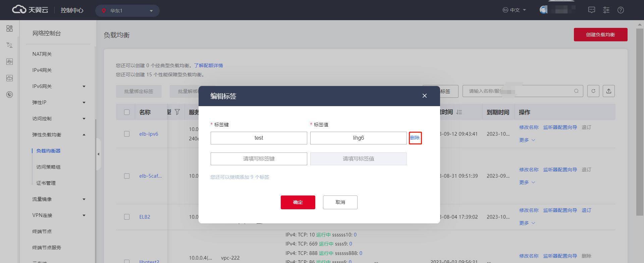Select the elb-5caf row checkbox

[127, 176]
